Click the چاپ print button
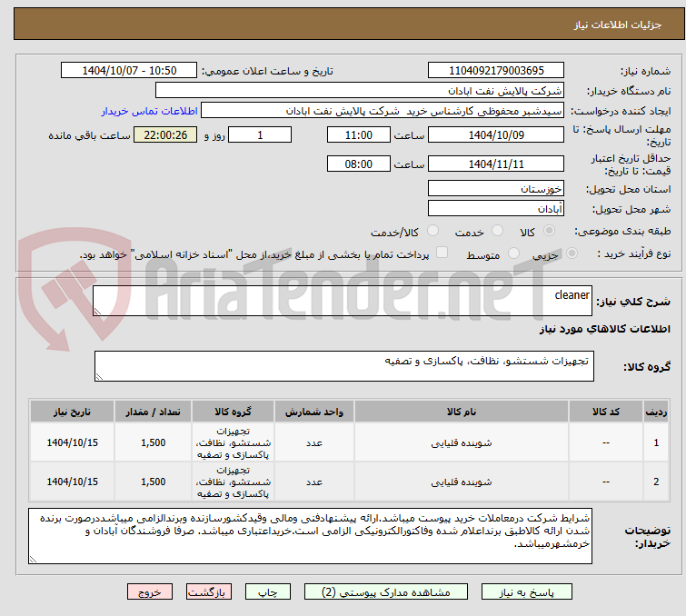Image resolution: width=686 pixels, height=616 pixels. (268, 592)
